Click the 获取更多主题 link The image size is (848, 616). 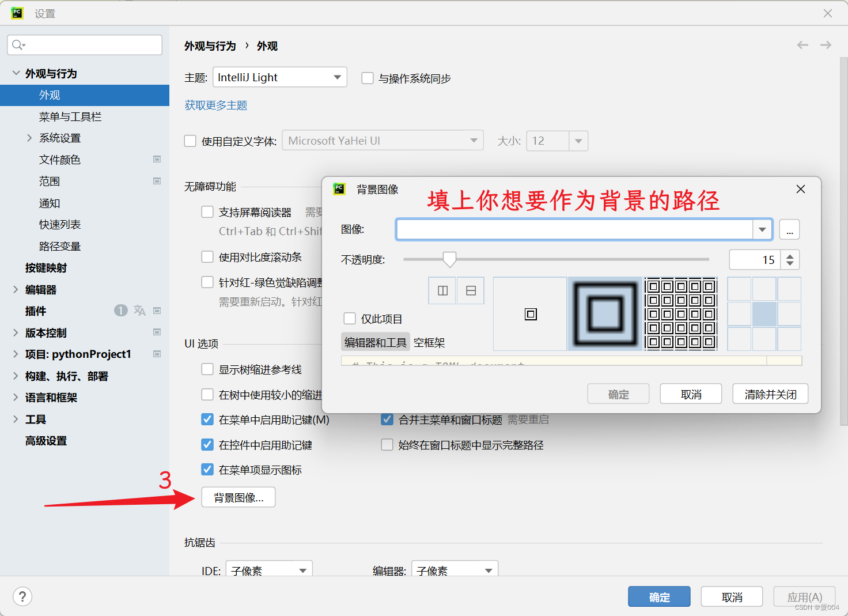click(x=216, y=105)
